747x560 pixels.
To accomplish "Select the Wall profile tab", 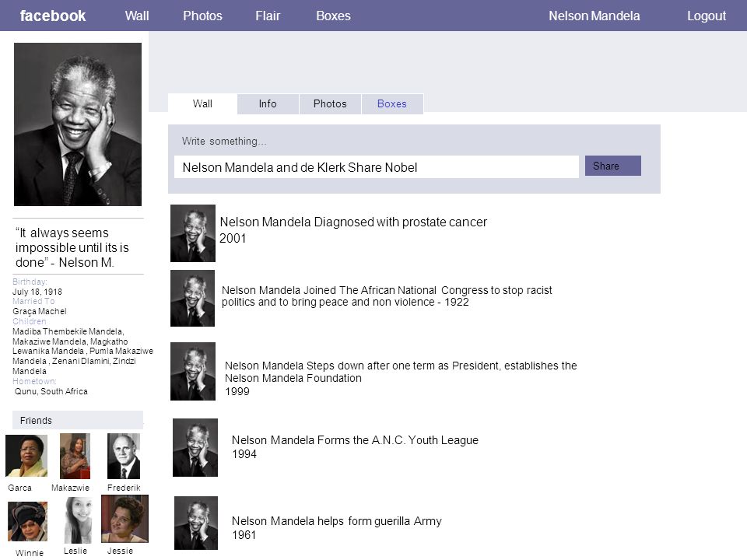I will click(x=202, y=103).
